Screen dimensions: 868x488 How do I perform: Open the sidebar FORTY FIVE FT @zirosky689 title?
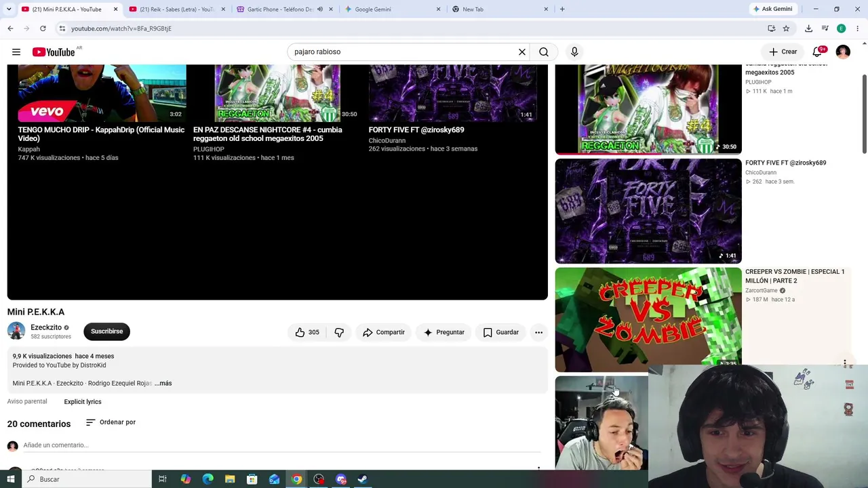785,163
